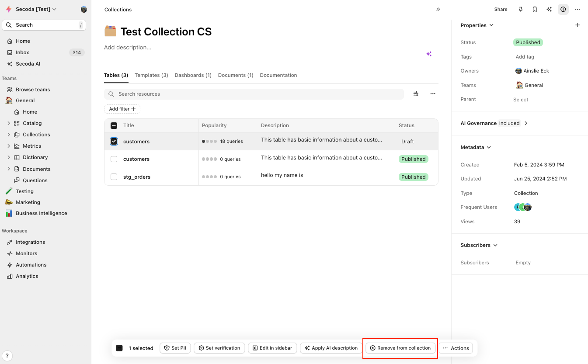Open the help question mark icon
Screen dimensions: 588x364
click(7, 356)
